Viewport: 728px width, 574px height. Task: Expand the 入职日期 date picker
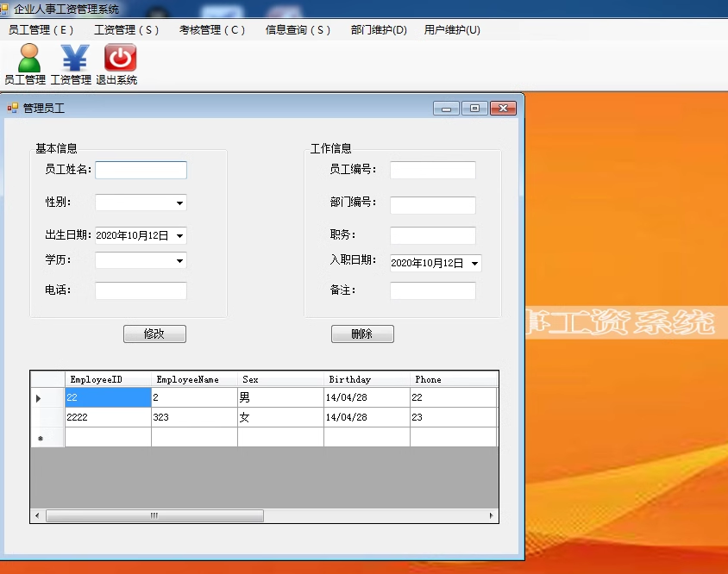coord(474,263)
